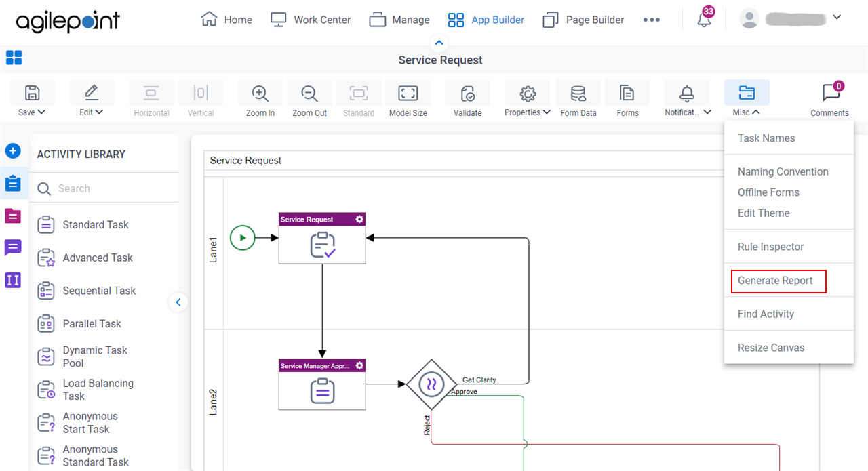Go to Home in top navigation
The height and width of the screenshot is (471, 868).
pyautogui.click(x=226, y=20)
